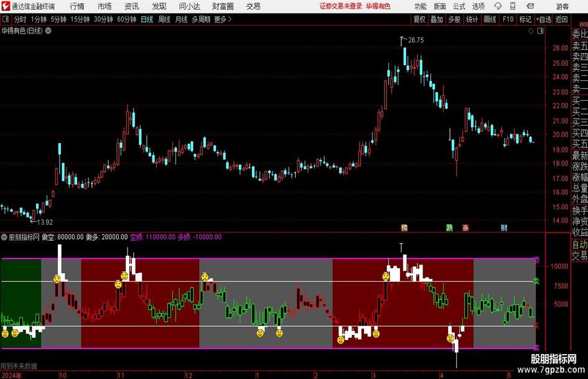
Task: Switch to the 1分钟 period tab
Action: click(x=38, y=19)
